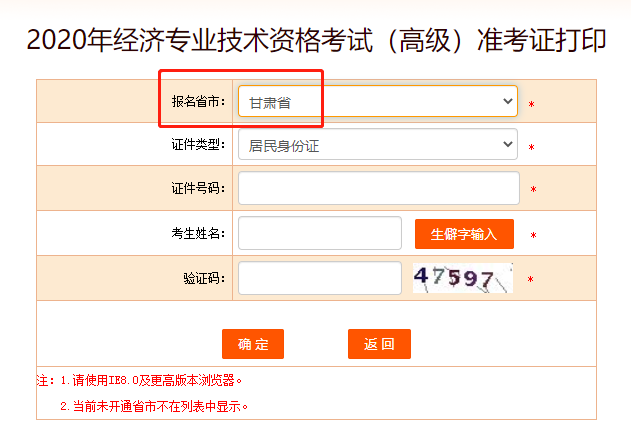Click the red asterisk beside 证件号码 field

[533, 190]
